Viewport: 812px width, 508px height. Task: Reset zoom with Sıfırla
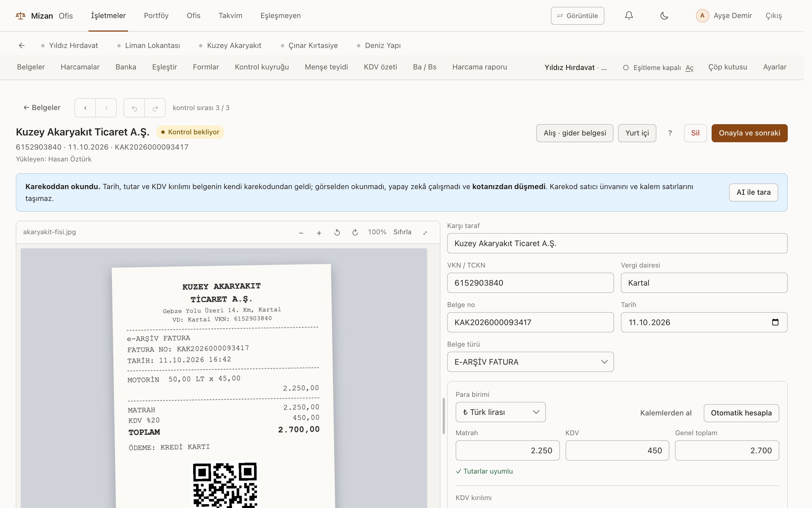pos(402,232)
